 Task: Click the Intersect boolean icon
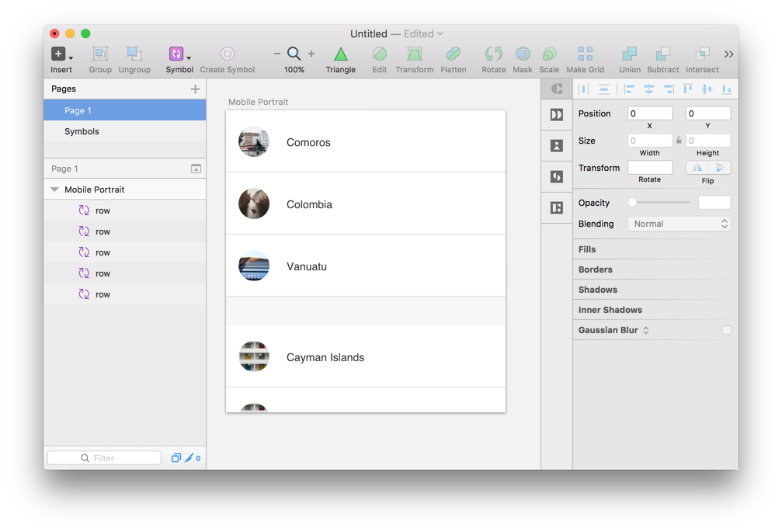pyautogui.click(x=702, y=54)
